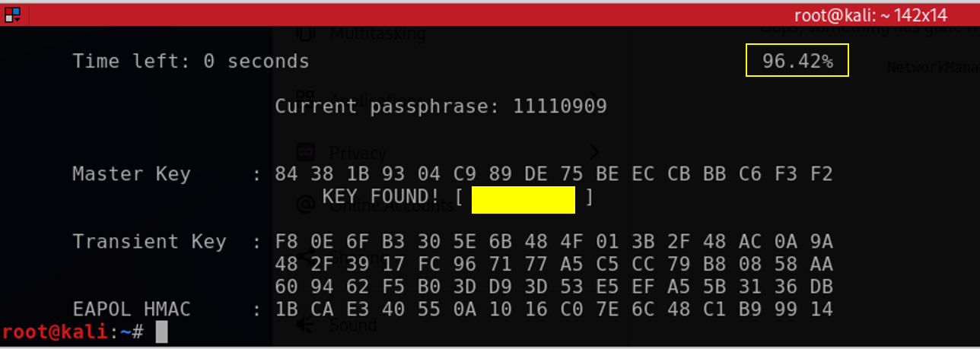Image resolution: width=980 pixels, height=349 pixels.
Task: Click the Transient Key label
Action: pos(149,242)
